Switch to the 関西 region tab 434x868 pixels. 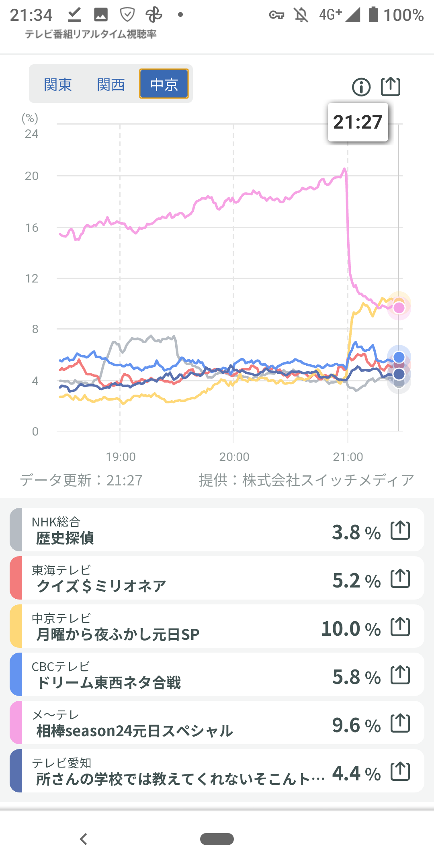point(111,84)
